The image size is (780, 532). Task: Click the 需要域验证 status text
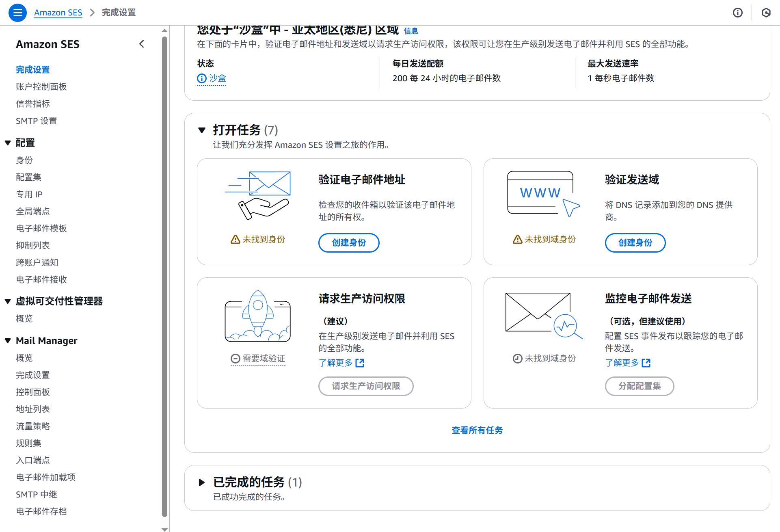[264, 359]
